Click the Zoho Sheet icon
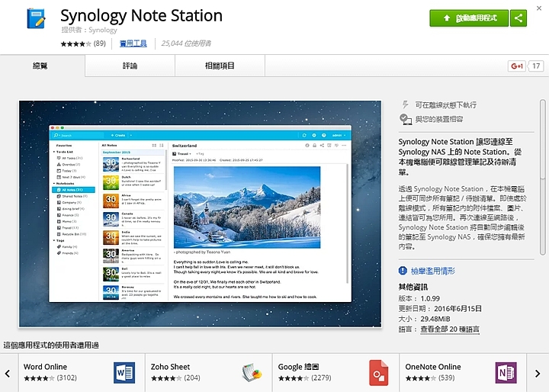549x392 pixels. coord(252,373)
